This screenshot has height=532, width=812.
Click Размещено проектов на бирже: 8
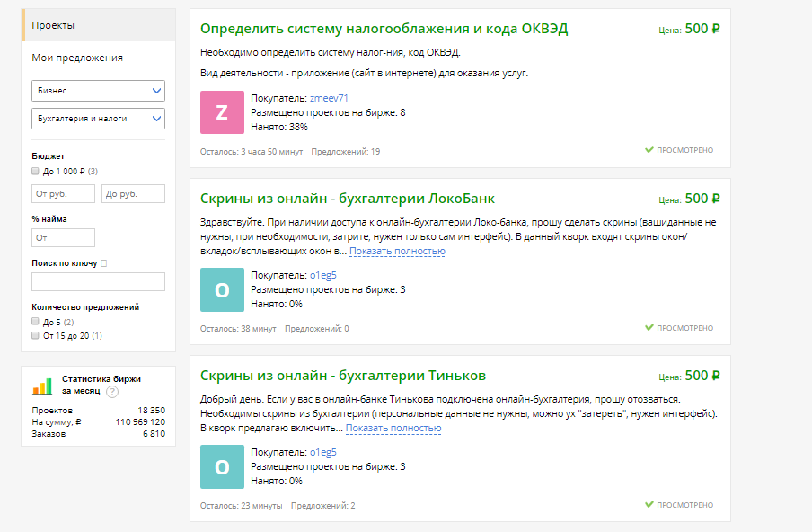[329, 112]
